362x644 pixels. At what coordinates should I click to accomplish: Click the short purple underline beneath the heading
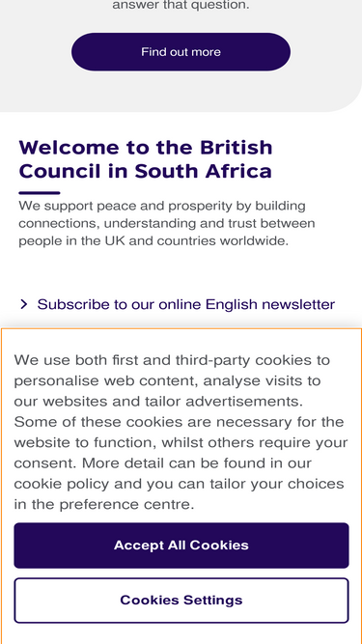pos(40,193)
